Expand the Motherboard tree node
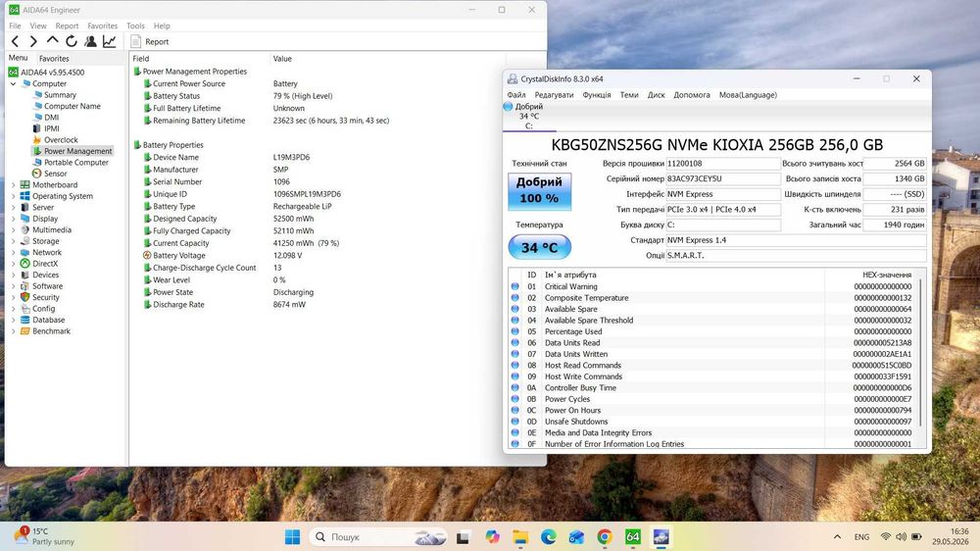980x551 pixels. 13,185
